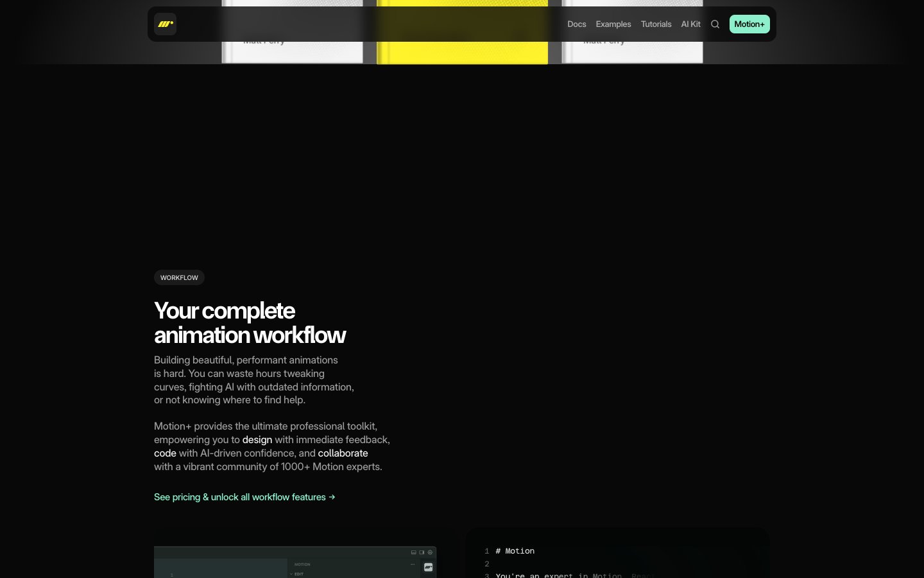Click the three-dot menu in MOTION panel

click(413, 565)
